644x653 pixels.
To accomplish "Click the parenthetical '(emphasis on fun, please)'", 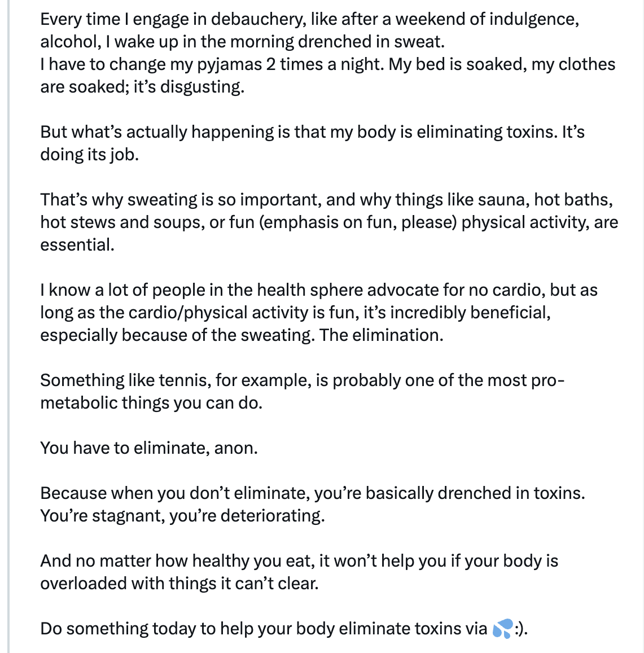I will coord(358,222).
